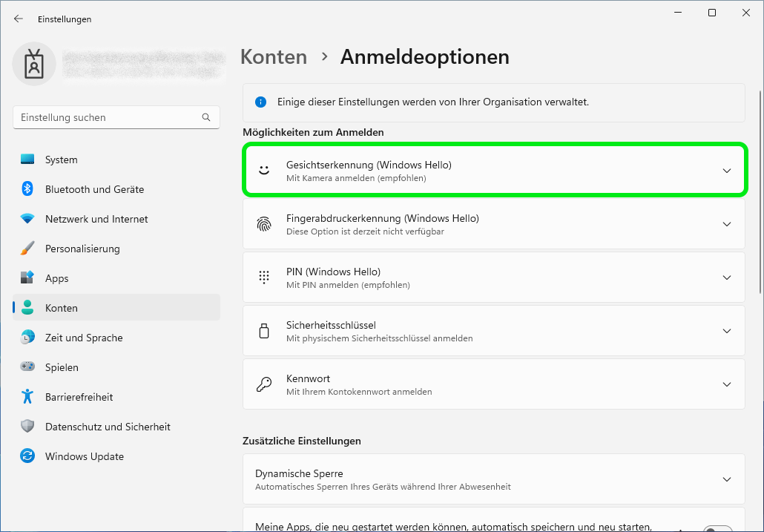
Task: Open the System settings category
Action: pyautogui.click(x=61, y=160)
